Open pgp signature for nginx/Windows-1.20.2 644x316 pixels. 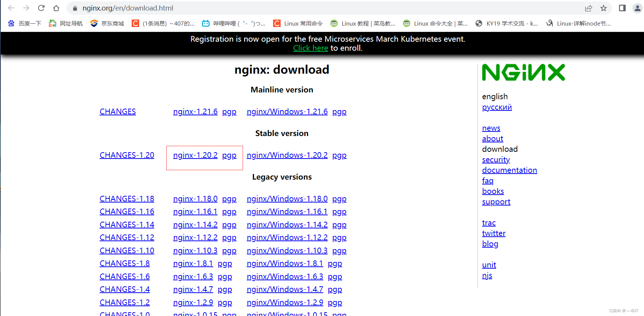[x=339, y=156]
